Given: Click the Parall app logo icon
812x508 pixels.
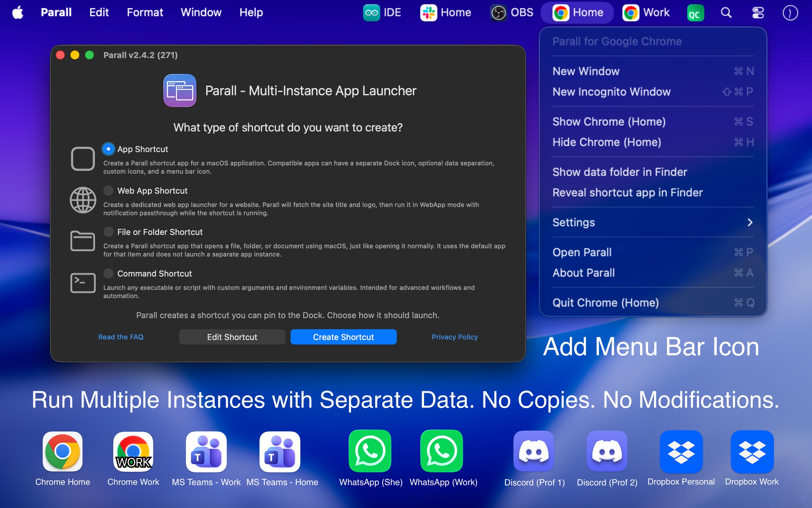Looking at the screenshot, I should (x=180, y=90).
